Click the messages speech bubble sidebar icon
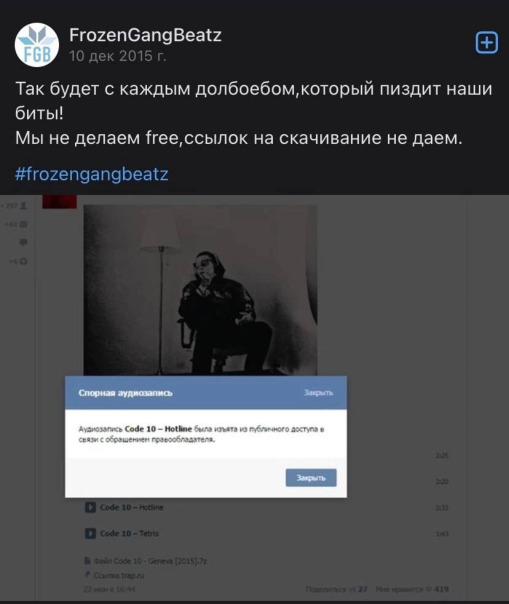 [23, 242]
